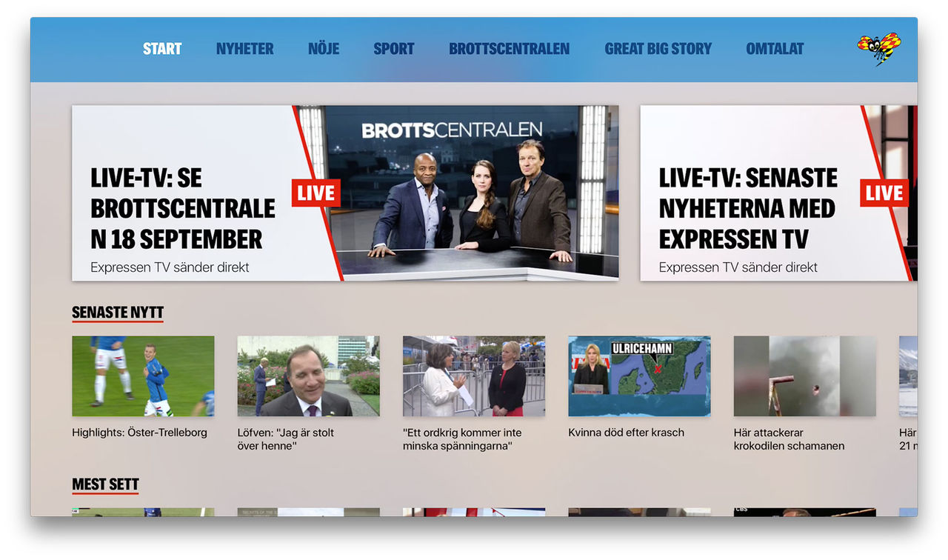Image resolution: width=948 pixels, height=560 pixels.
Task: Click the Expressen wasp logo icon
Action: [x=879, y=49]
